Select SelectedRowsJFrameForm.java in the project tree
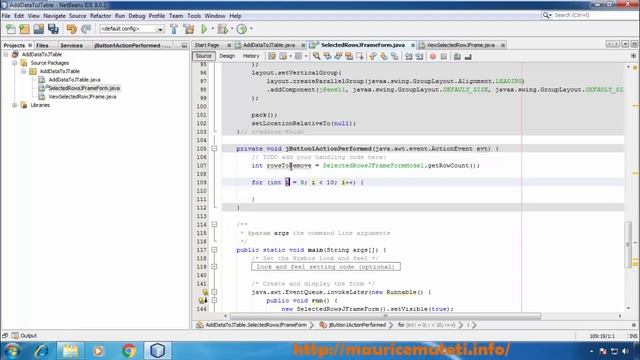640x360 pixels. pyautogui.click(x=84, y=88)
